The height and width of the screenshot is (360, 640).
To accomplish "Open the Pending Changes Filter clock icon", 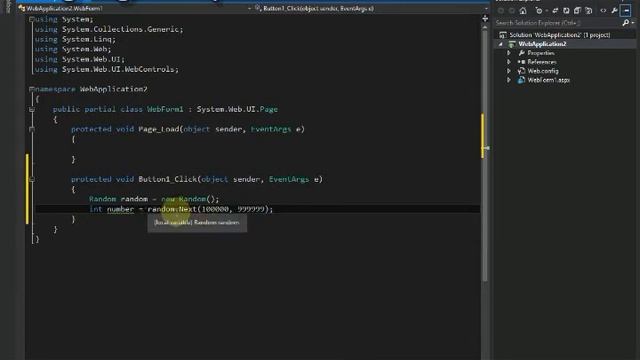I will pos(538,11).
